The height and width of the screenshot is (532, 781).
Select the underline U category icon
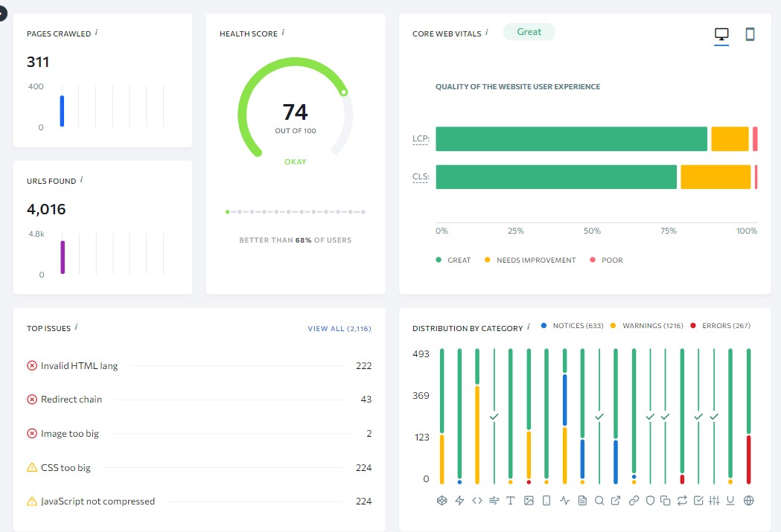coord(730,501)
